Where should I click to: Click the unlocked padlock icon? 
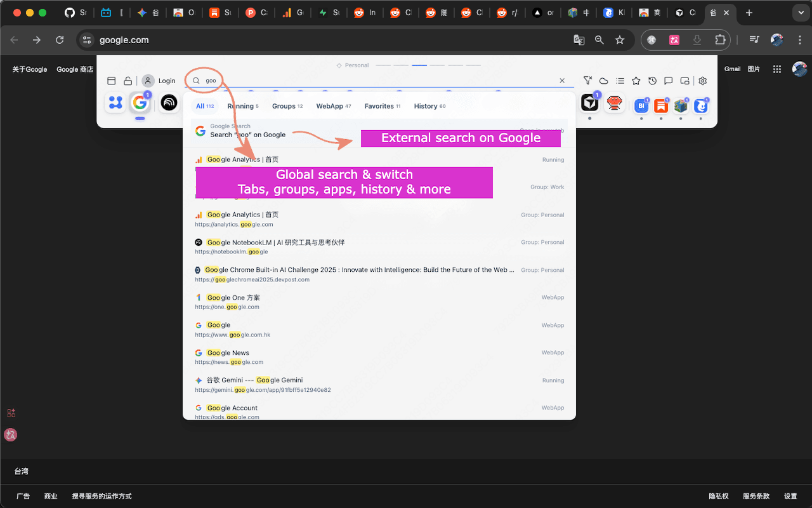[x=129, y=81]
